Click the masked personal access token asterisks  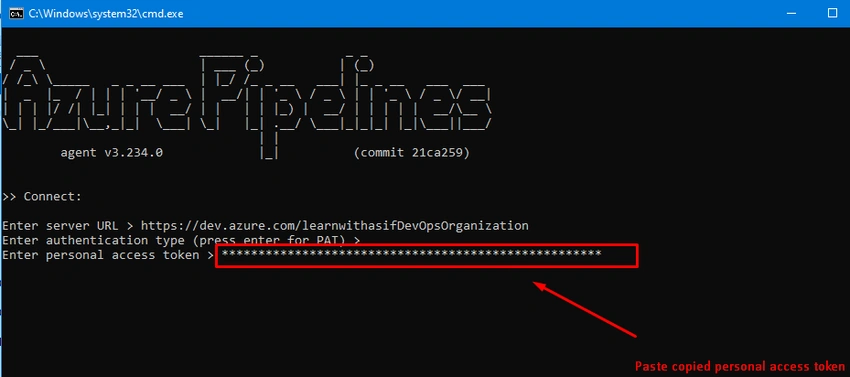[411, 254]
